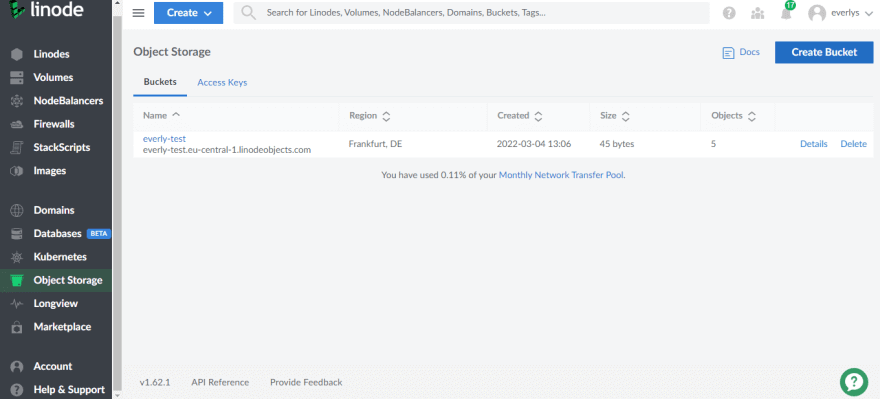Sort buckets by the Name column
The height and width of the screenshot is (399, 880).
tap(162, 115)
